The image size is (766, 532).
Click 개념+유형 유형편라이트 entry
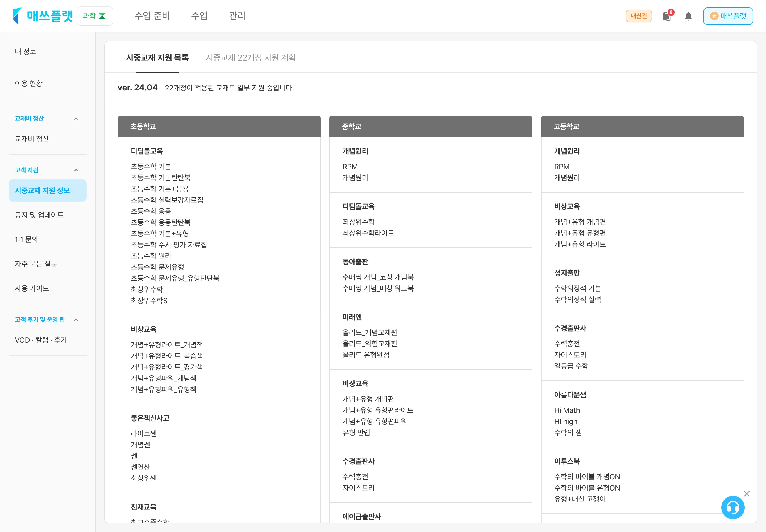coord(378,410)
